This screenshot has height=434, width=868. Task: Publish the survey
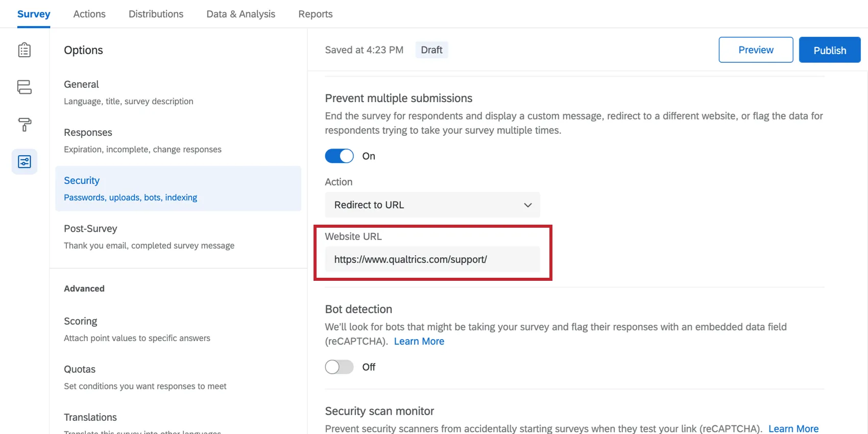[x=830, y=50]
